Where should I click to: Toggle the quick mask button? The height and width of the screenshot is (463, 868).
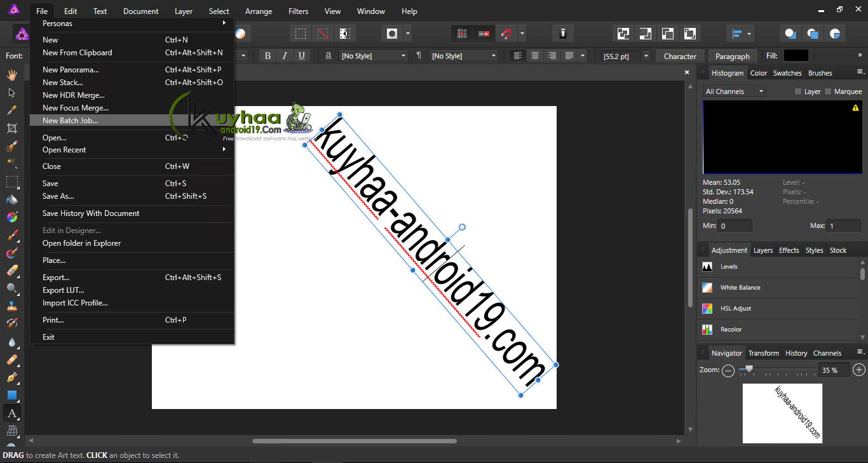coord(392,34)
